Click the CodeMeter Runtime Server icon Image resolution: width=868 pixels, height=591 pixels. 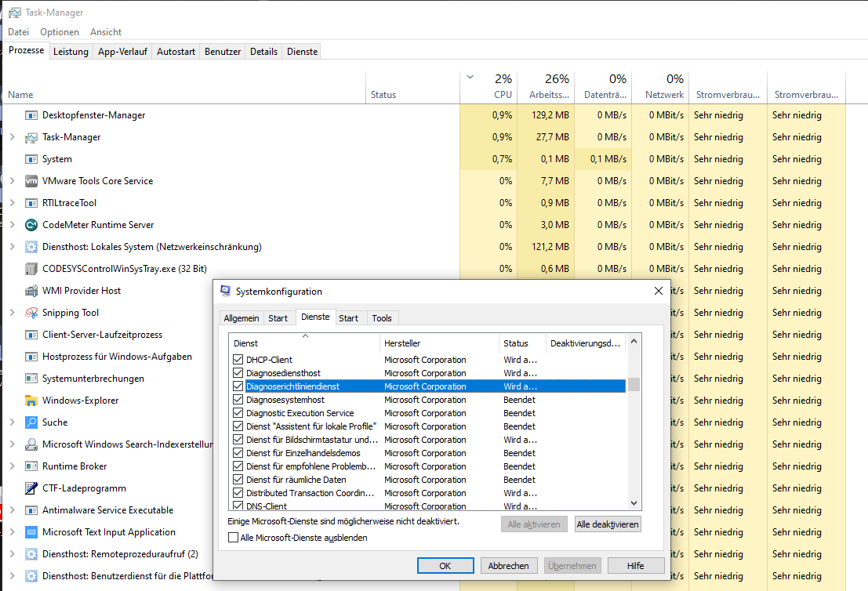tap(31, 225)
